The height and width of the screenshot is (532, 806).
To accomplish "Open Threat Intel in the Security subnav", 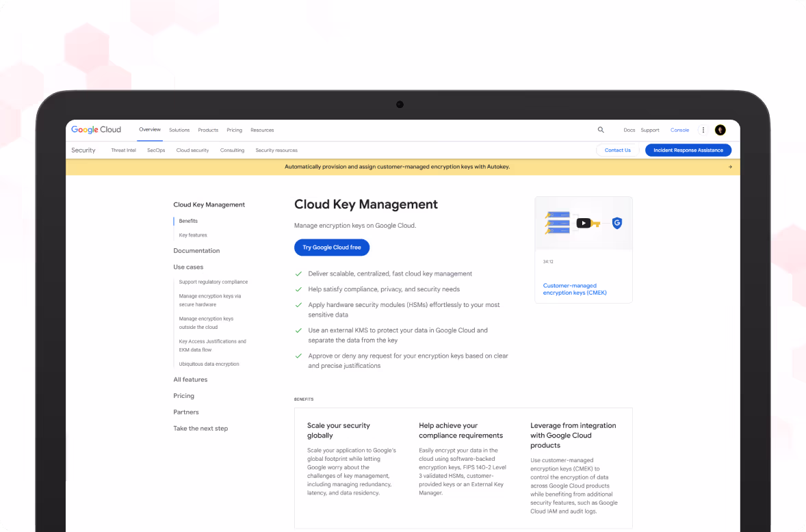I will [x=123, y=150].
